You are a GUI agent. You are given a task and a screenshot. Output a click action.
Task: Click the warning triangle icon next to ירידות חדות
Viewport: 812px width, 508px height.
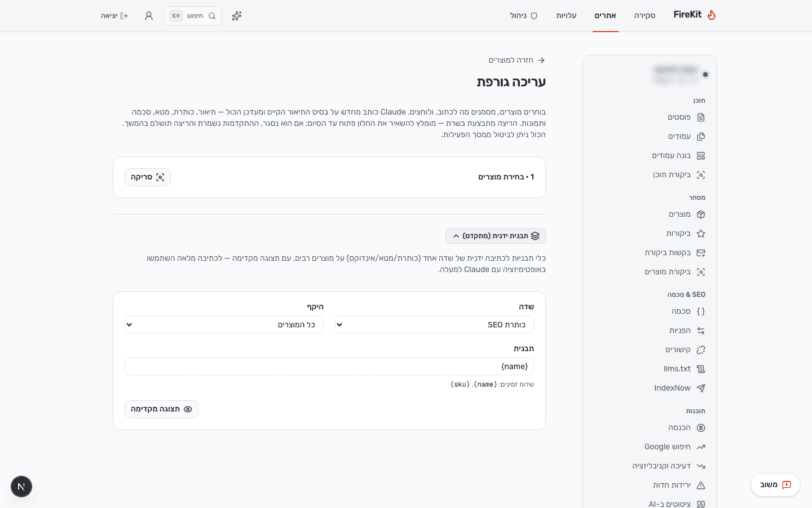coord(701,485)
